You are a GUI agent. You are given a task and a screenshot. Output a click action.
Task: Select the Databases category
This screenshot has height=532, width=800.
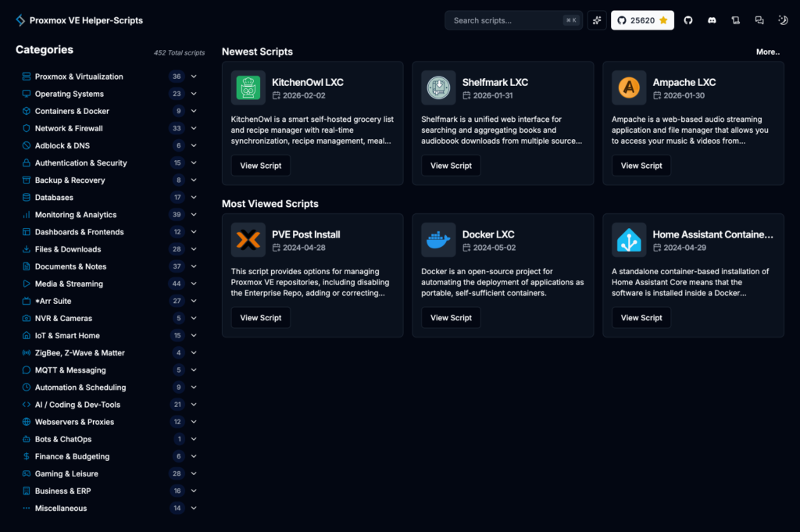tap(54, 198)
